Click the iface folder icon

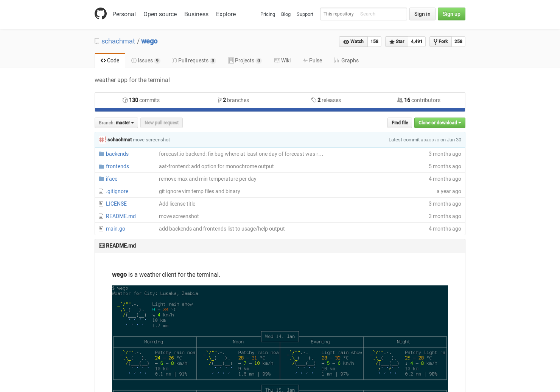[x=101, y=179]
